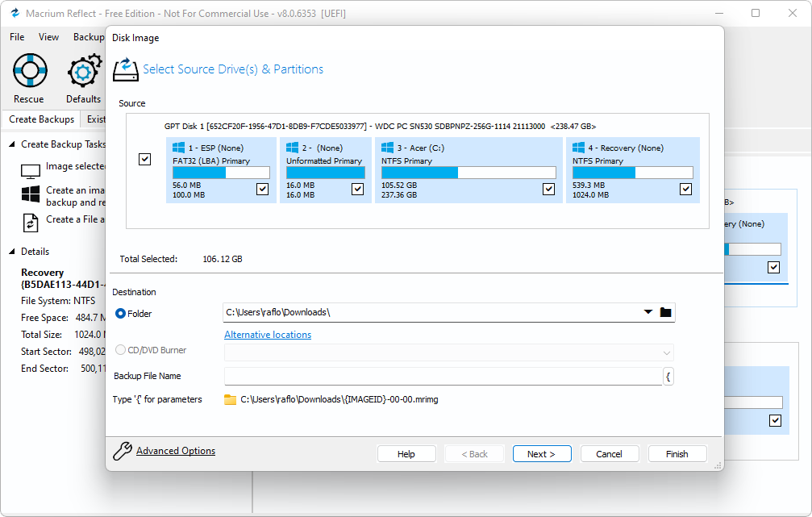Click the Advanced Options wrench icon
Screen dimensions: 812x517
tap(123, 451)
